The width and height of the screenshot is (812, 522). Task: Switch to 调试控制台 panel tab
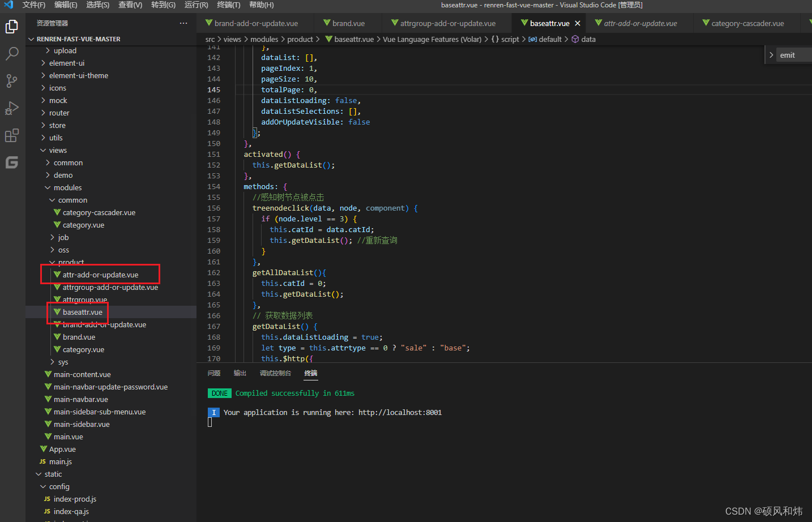[x=275, y=373]
